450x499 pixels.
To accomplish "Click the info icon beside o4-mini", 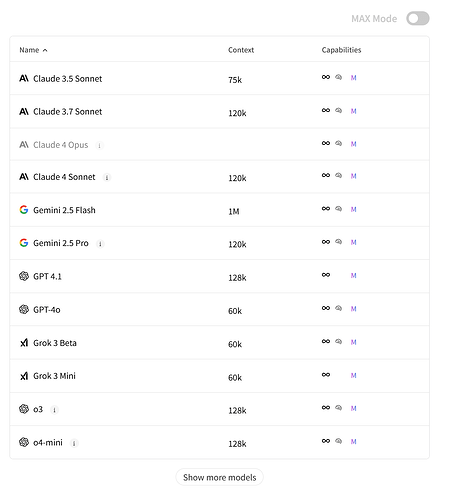I will tap(74, 443).
